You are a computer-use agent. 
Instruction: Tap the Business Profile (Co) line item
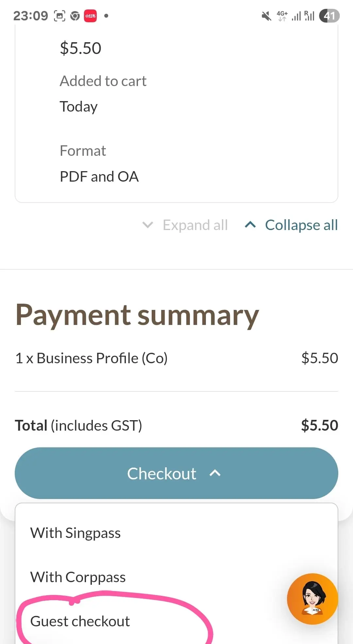click(92, 358)
